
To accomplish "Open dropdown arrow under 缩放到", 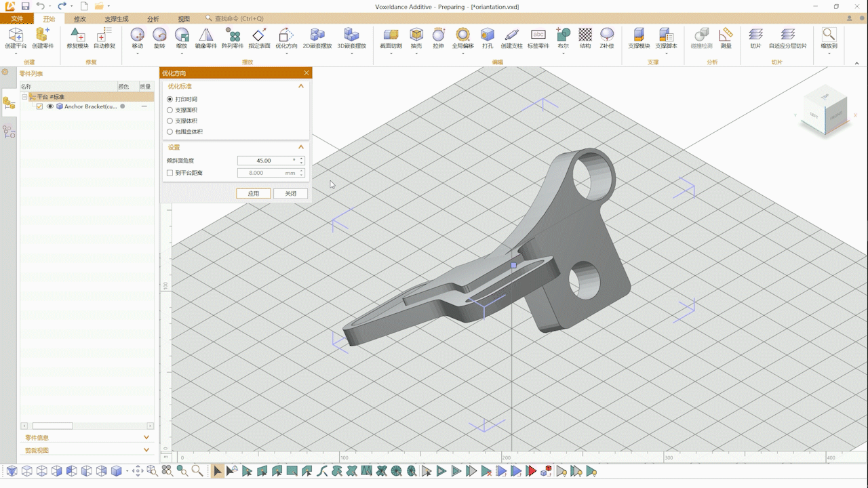I will 829,53.
